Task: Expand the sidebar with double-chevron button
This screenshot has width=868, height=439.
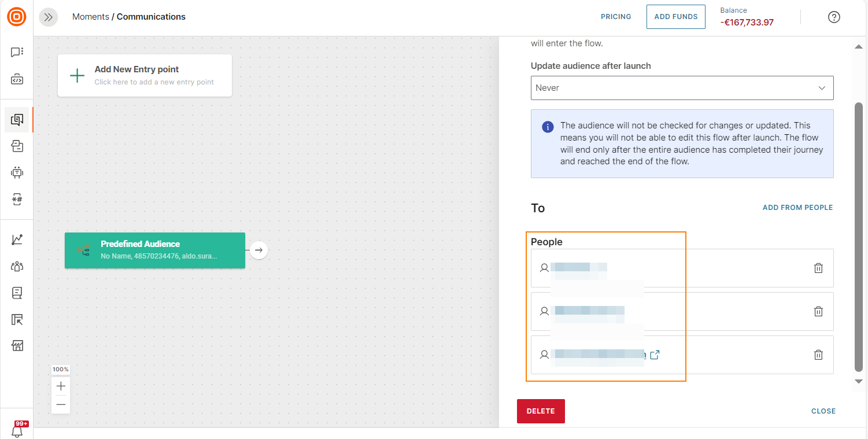Action: point(49,17)
